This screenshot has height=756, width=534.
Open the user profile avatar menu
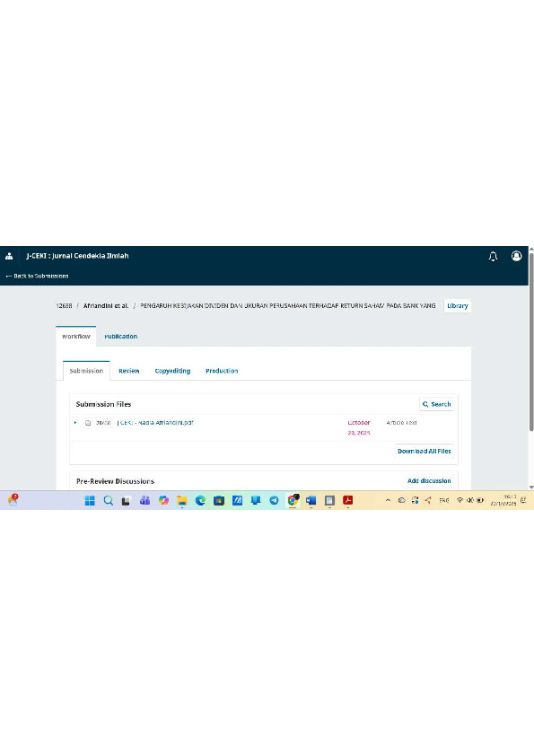(516, 256)
